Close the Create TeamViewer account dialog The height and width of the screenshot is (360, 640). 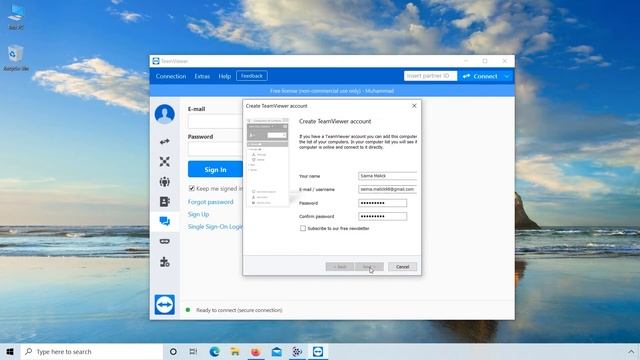coord(414,106)
